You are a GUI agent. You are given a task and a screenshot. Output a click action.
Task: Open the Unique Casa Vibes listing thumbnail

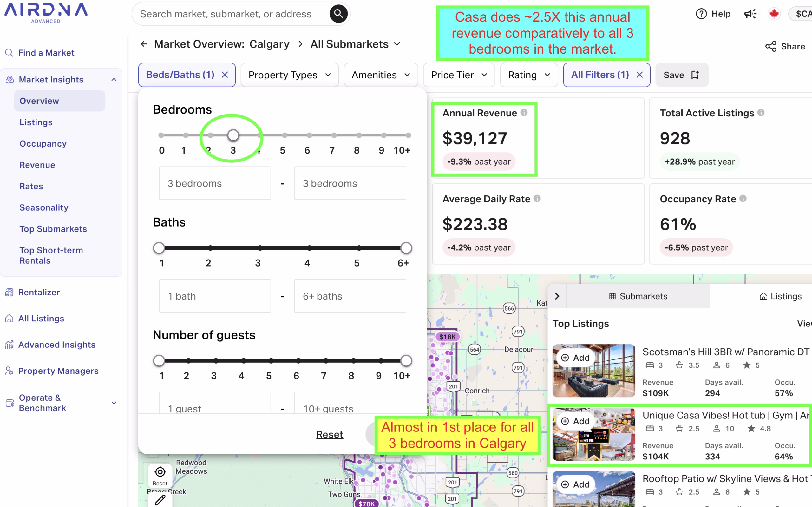coord(593,434)
